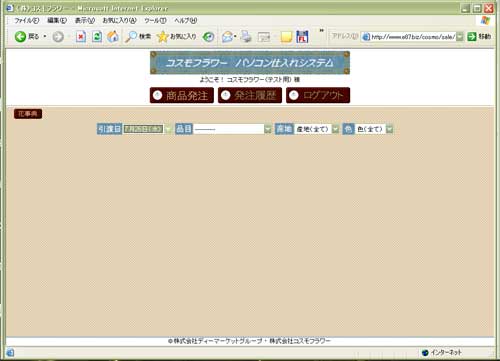This screenshot has height=361, width=500.
Task: Open the 色 color dropdown
Action: pyautogui.click(x=389, y=129)
